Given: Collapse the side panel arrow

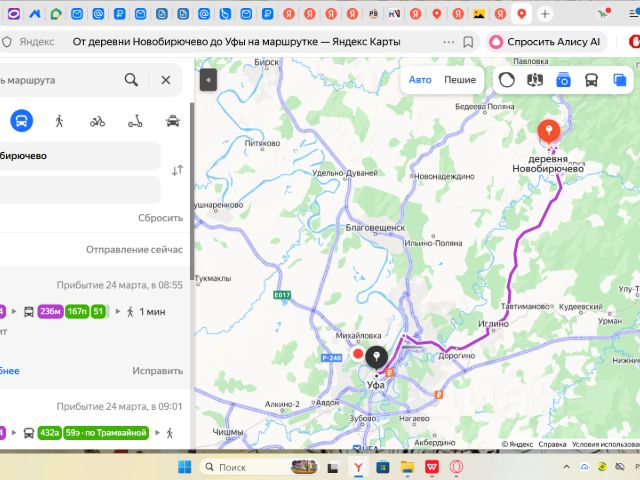Looking at the screenshot, I should [x=208, y=80].
